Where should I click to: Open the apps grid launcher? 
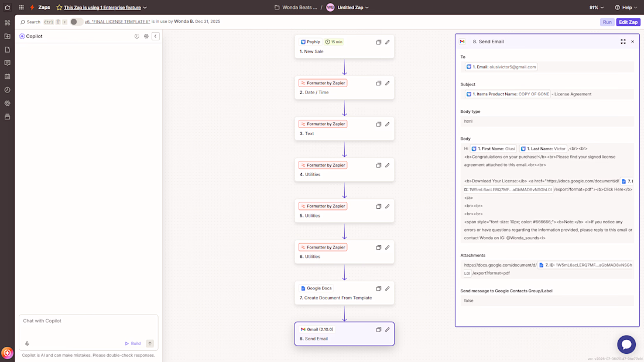(21, 8)
